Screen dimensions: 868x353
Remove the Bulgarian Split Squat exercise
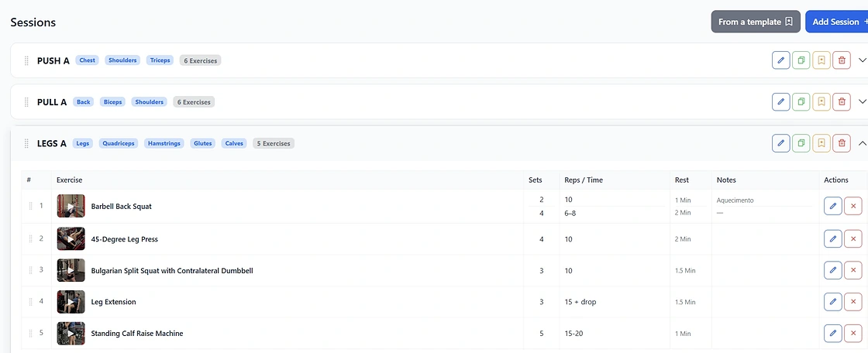[853, 271]
